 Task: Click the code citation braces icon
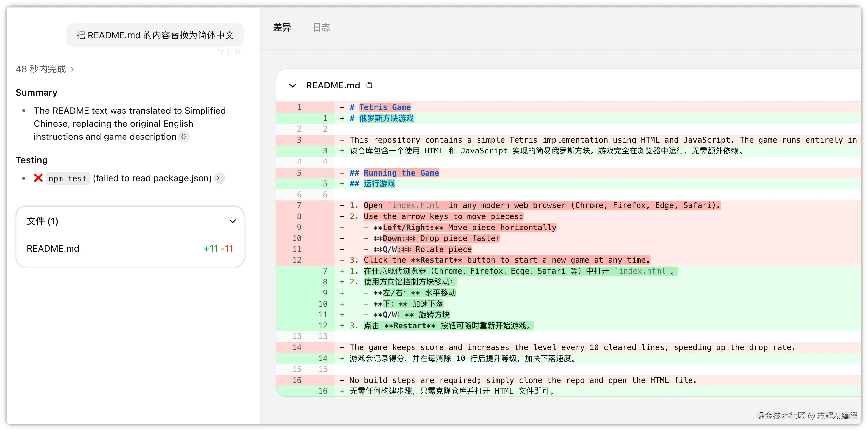pyautogui.click(x=184, y=137)
